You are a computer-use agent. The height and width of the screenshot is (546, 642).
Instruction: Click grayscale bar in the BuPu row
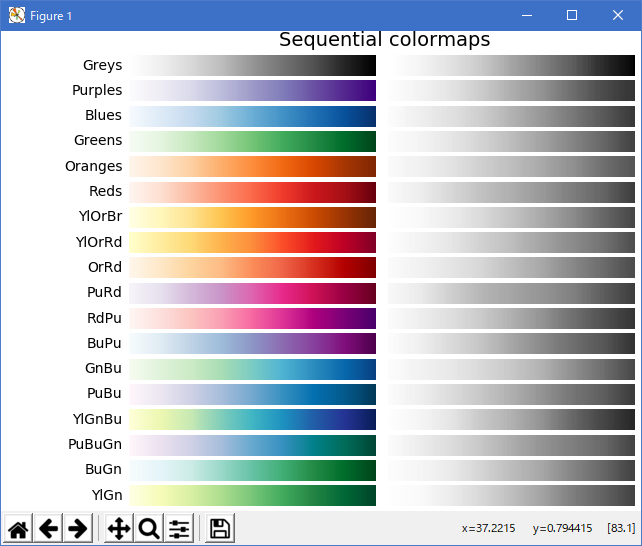[x=511, y=343]
